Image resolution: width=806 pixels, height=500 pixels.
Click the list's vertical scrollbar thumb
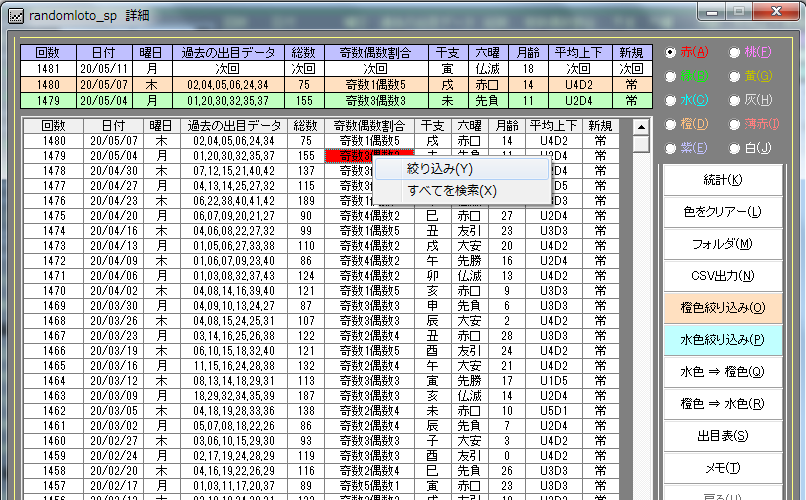click(641, 144)
